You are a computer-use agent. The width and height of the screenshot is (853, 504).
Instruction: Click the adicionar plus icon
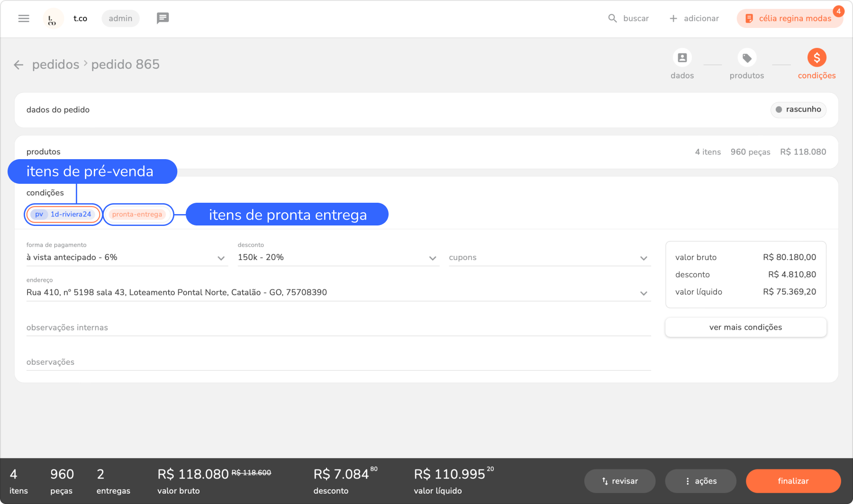(x=673, y=18)
